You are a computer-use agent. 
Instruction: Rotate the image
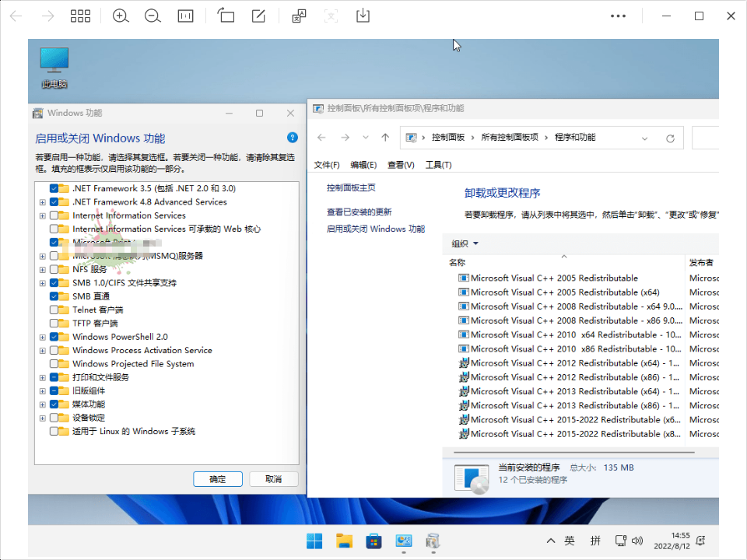[226, 16]
